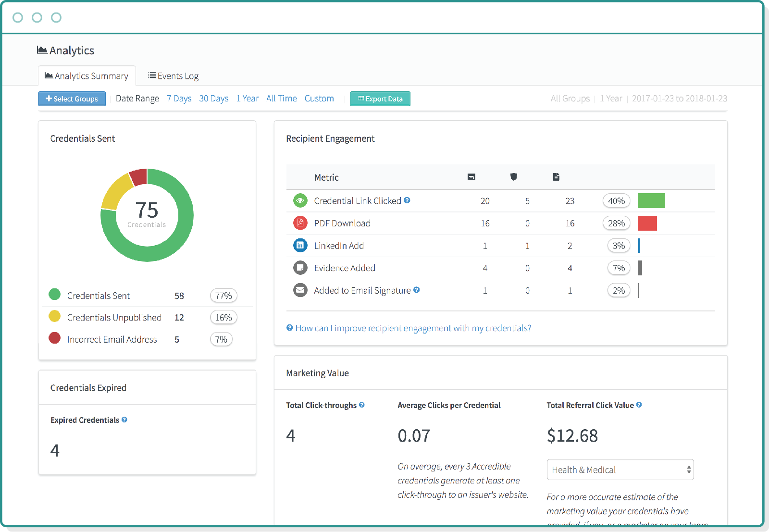Click the document column header icon
This screenshot has height=532, width=769.
point(556,176)
